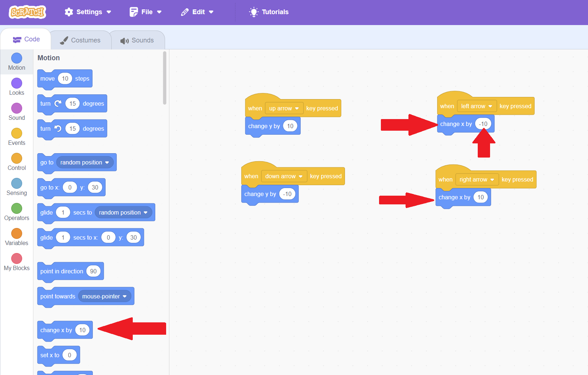The height and width of the screenshot is (375, 588).
Task: Select the Motion category circle
Action: pos(17,58)
